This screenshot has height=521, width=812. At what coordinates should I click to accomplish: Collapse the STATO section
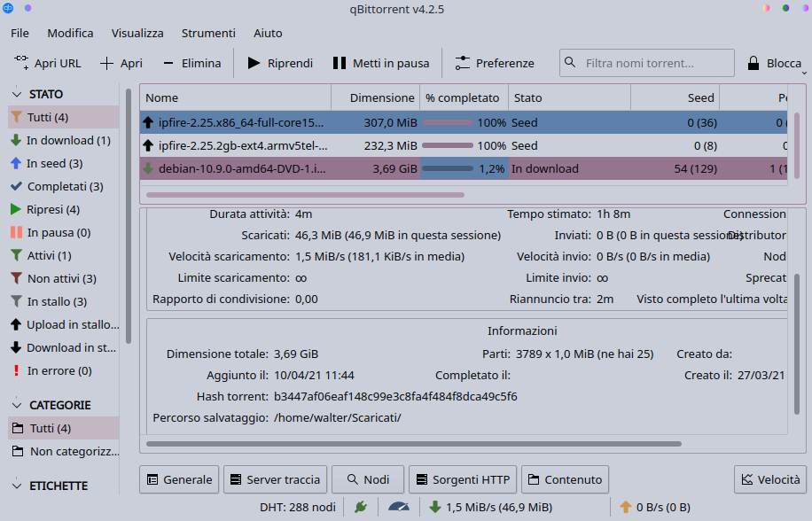tap(17, 94)
